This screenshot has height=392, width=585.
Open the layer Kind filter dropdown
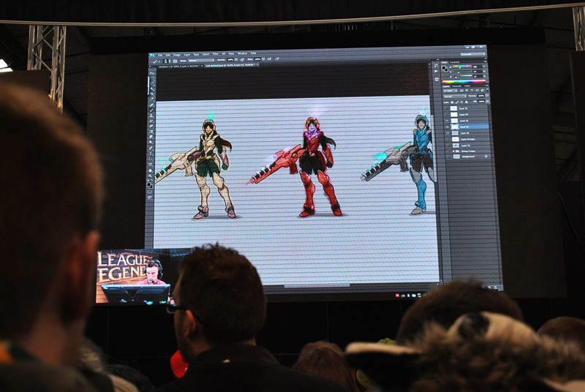(450, 91)
